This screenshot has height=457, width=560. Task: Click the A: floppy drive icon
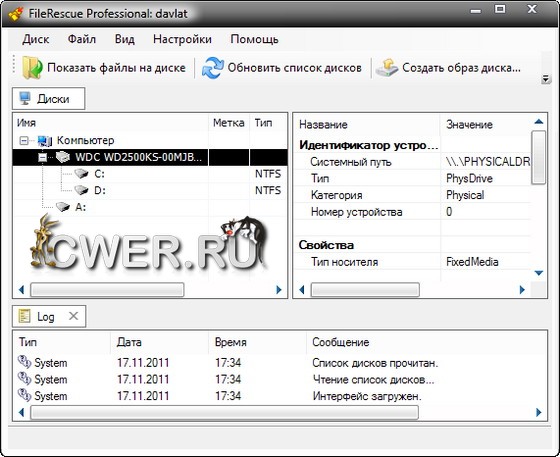point(62,207)
